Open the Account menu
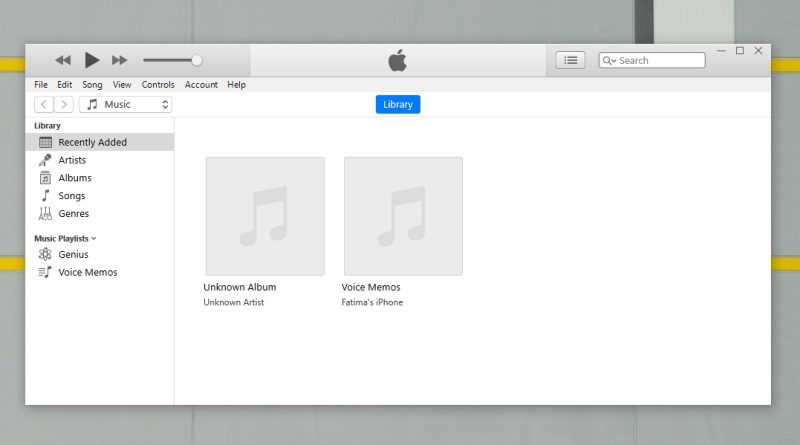This screenshot has width=800, height=445. [x=201, y=85]
